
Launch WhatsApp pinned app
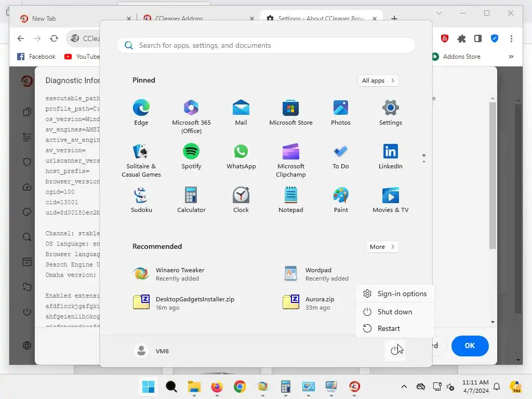click(x=241, y=157)
